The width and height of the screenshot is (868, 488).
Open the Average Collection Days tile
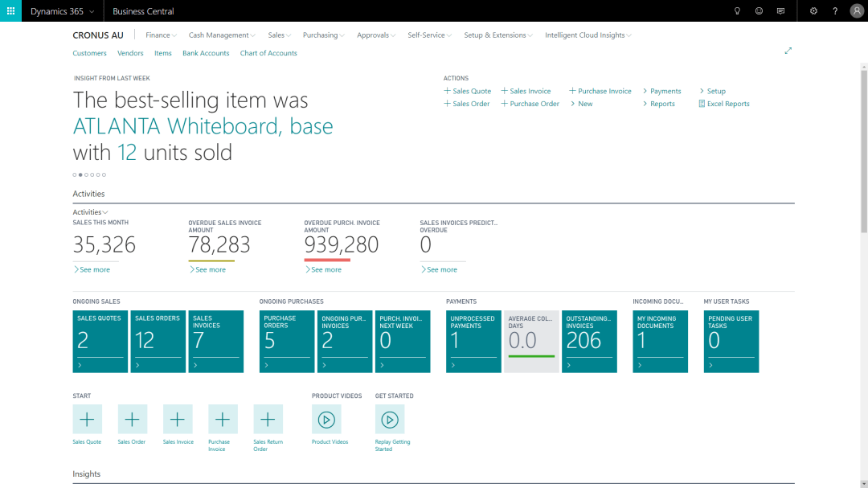click(x=531, y=341)
